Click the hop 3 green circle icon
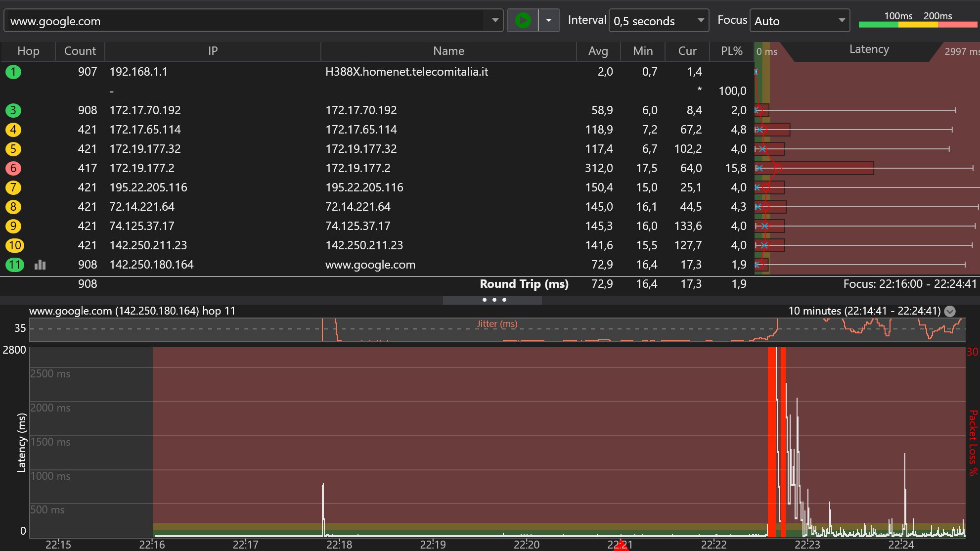This screenshot has width=980, height=551. tap(13, 110)
